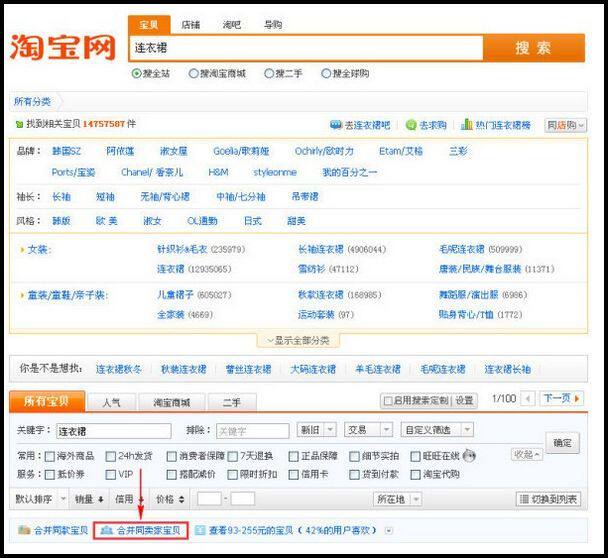Click the main search box with 连衣裙
This screenshot has height=558, width=608.
tap(306, 48)
